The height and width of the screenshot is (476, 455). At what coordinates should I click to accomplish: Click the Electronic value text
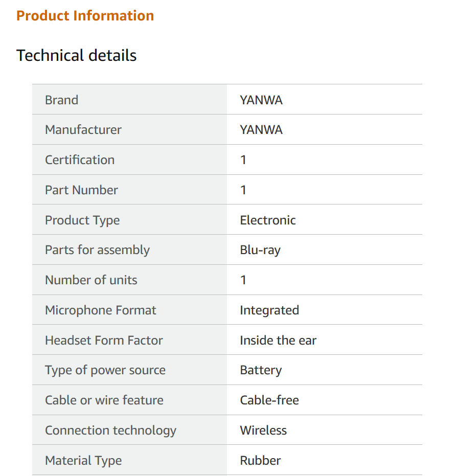(x=268, y=220)
